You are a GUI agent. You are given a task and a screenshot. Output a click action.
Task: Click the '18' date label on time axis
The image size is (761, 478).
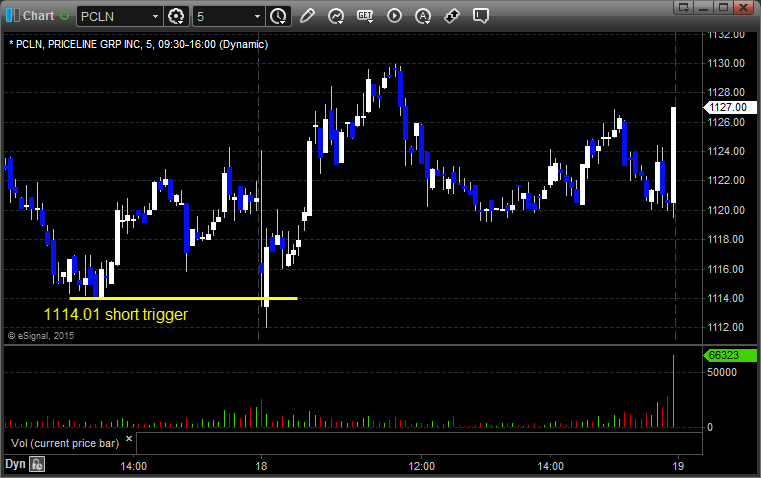pyautogui.click(x=261, y=466)
